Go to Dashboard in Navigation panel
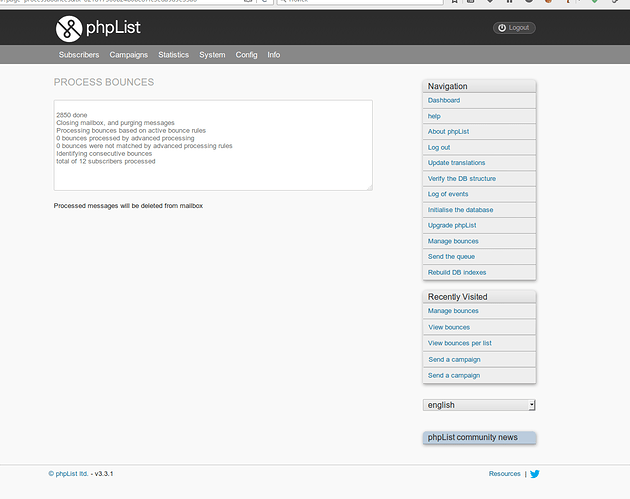 (444, 100)
